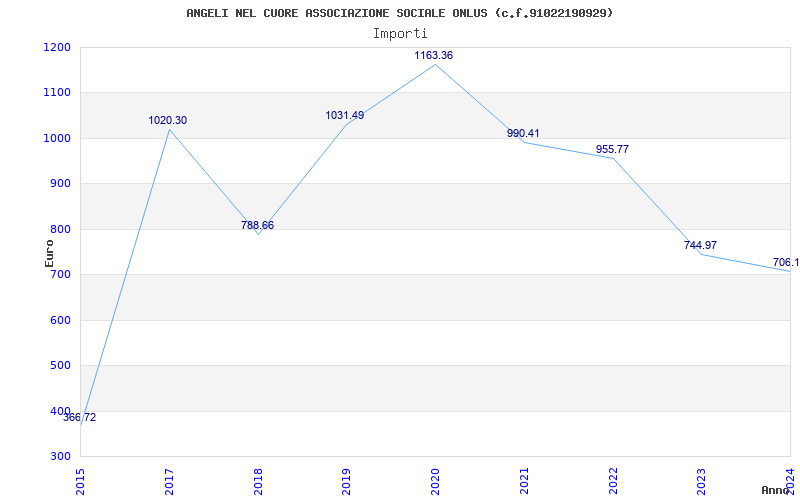The width and height of the screenshot is (800, 500).
Task: Select the 955.77 data label
Action: [612, 150]
